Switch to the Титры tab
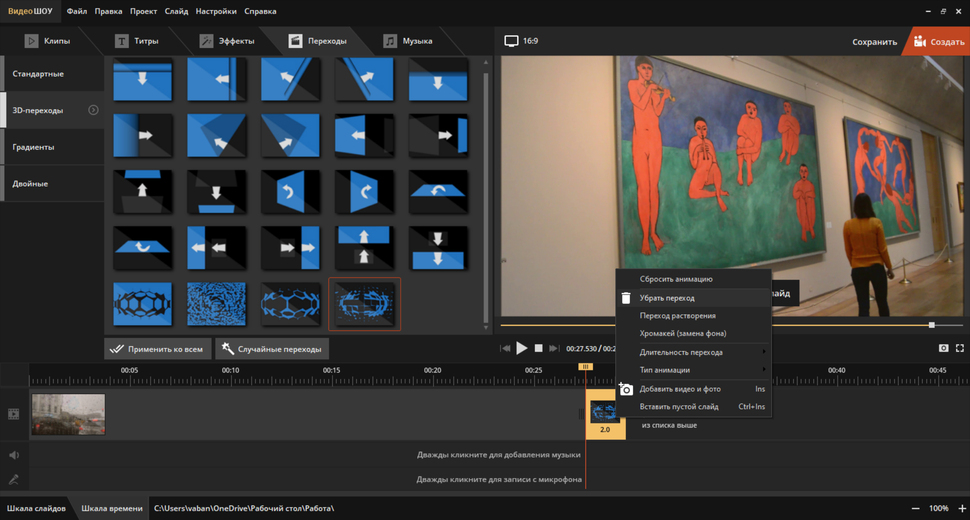The width and height of the screenshot is (970, 520). 137,41
